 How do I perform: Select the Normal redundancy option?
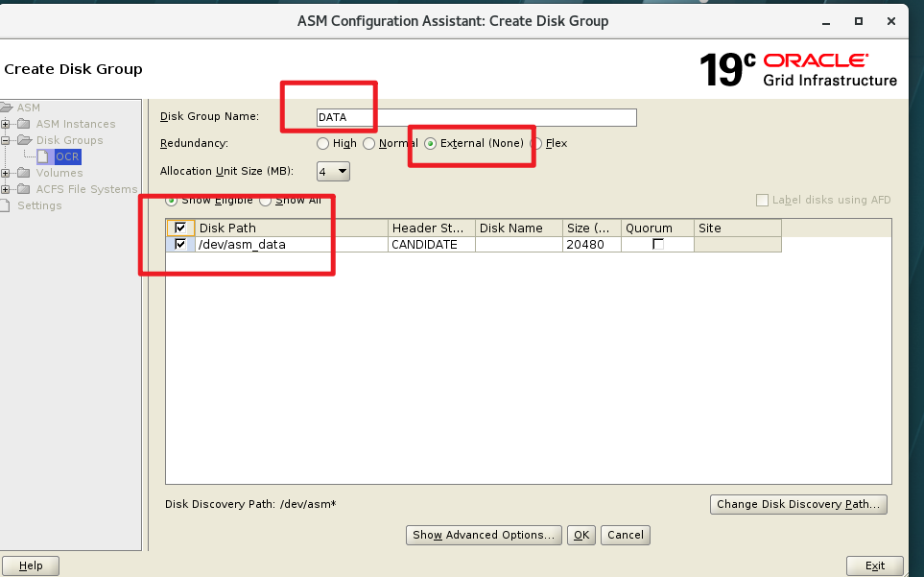368,143
